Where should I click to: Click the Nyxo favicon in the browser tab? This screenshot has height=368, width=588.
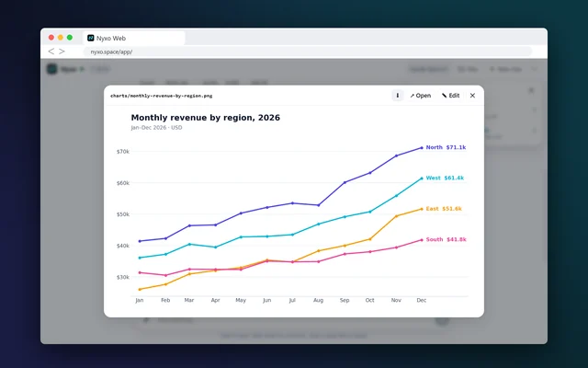91,38
